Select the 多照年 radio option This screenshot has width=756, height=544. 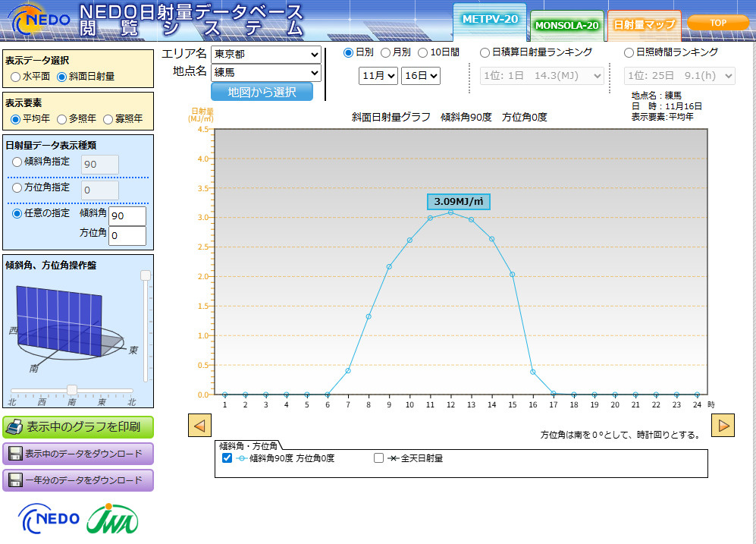click(62, 119)
